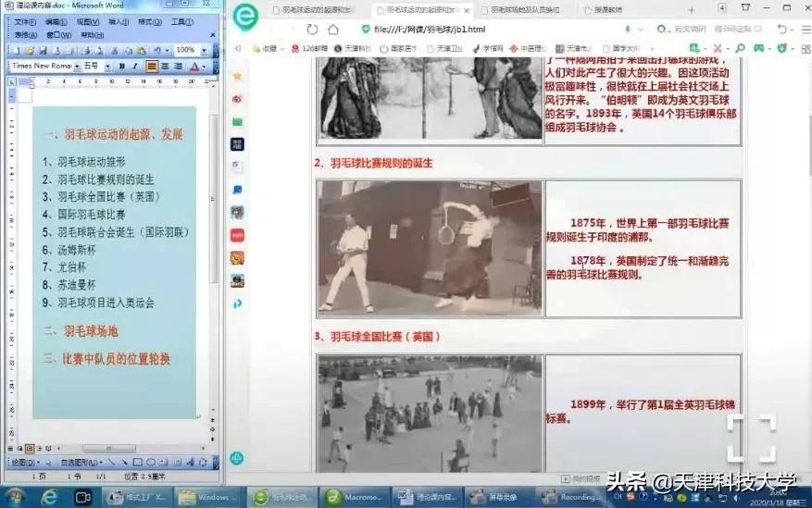Click the Arrow drawing tool in Word

[x=124, y=462]
